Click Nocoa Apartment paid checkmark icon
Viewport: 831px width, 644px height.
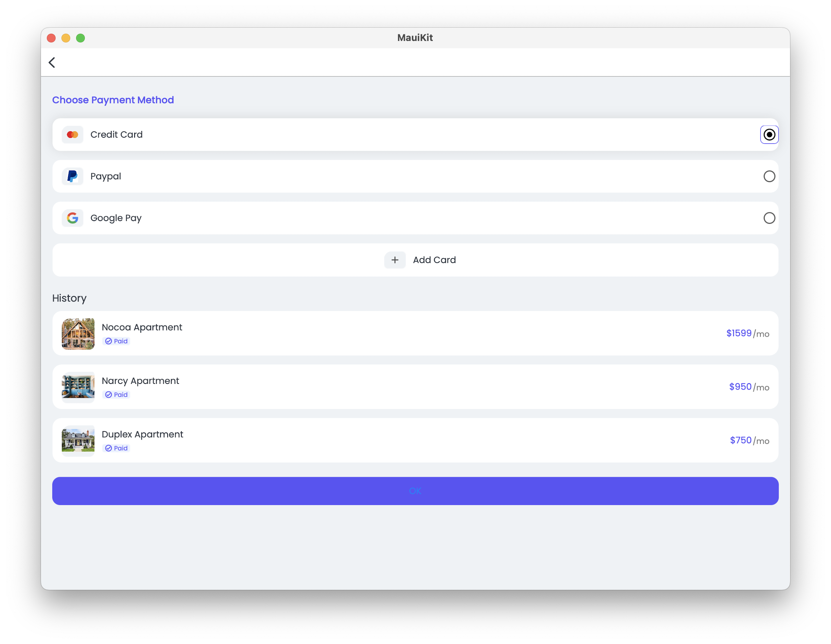[x=108, y=341]
